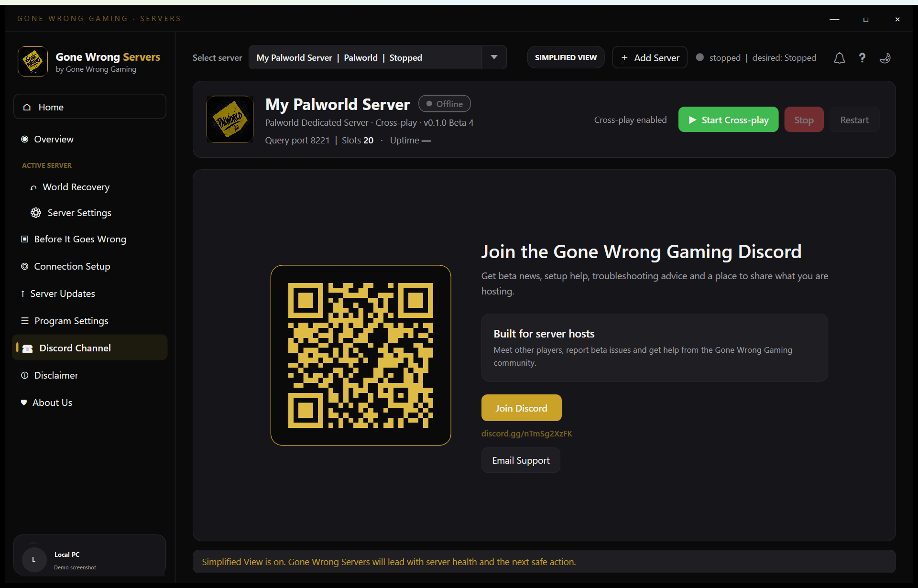Click the "Uptime" label in server header
918x588 pixels.
(x=404, y=140)
